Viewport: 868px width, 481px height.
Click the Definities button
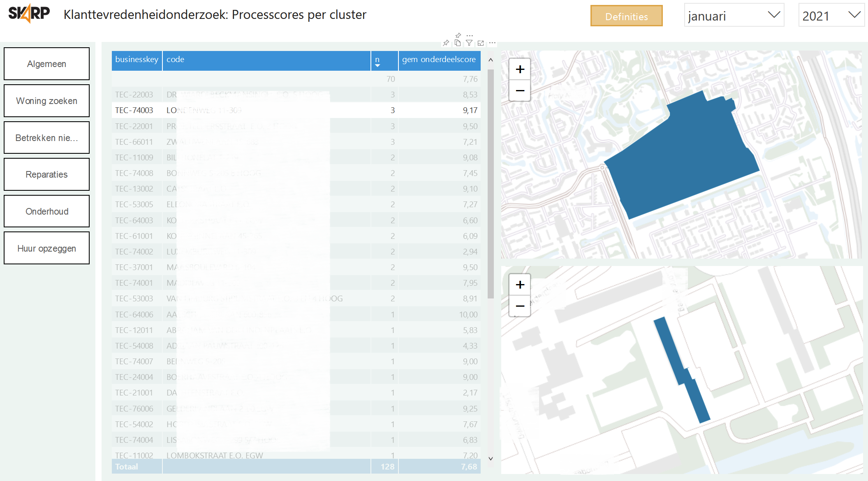tap(626, 16)
